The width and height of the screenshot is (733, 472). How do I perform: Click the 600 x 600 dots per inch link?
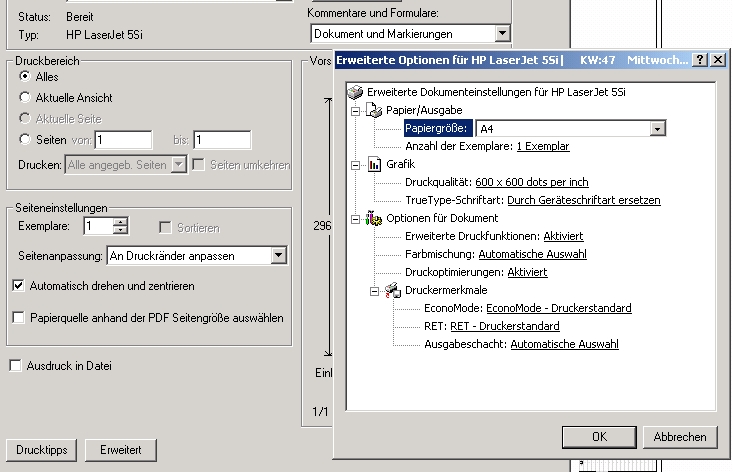[532, 182]
